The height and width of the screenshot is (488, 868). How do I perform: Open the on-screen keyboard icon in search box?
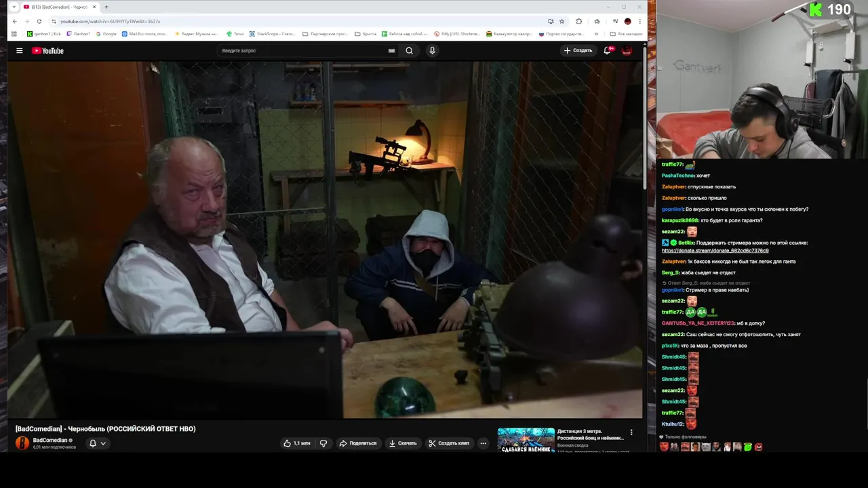click(391, 51)
